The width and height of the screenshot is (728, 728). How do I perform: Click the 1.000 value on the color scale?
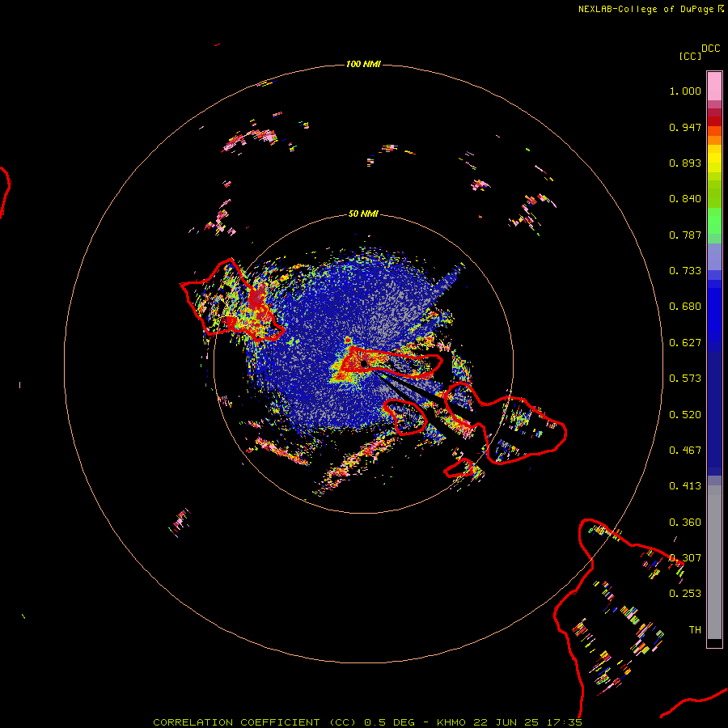(x=685, y=91)
